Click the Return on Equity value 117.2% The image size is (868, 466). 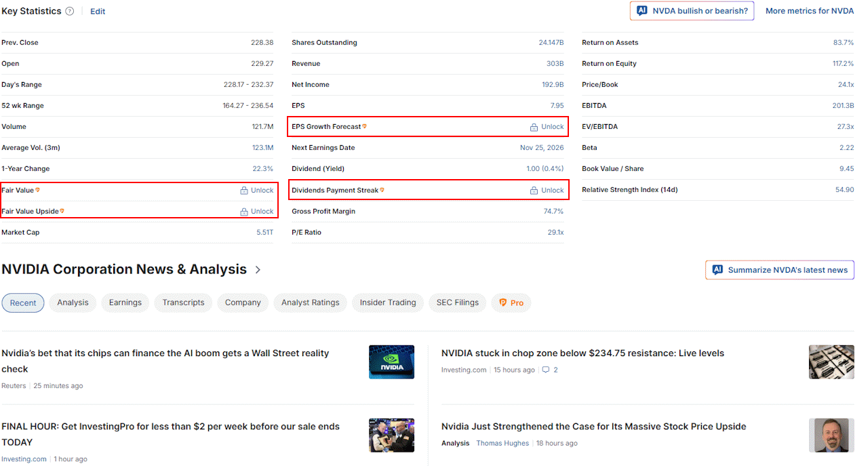coord(843,64)
